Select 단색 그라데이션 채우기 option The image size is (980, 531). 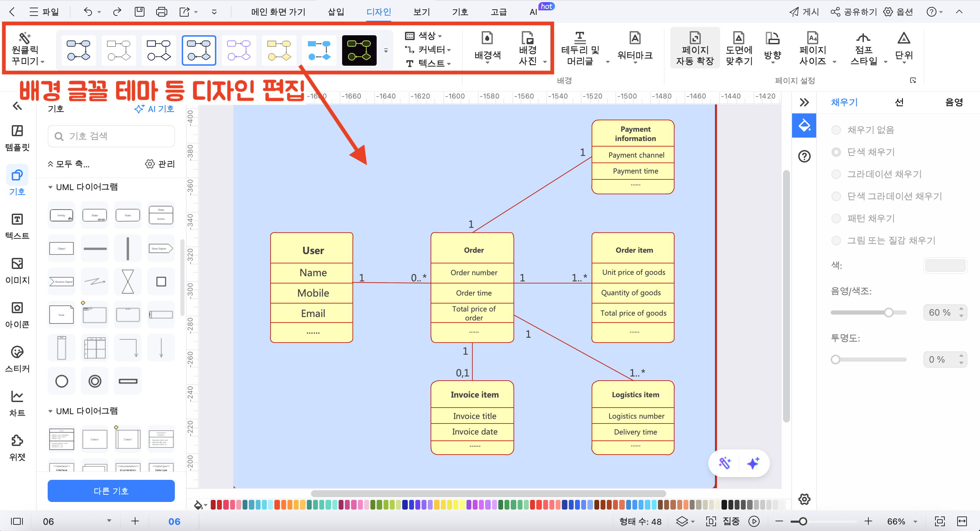tap(836, 196)
